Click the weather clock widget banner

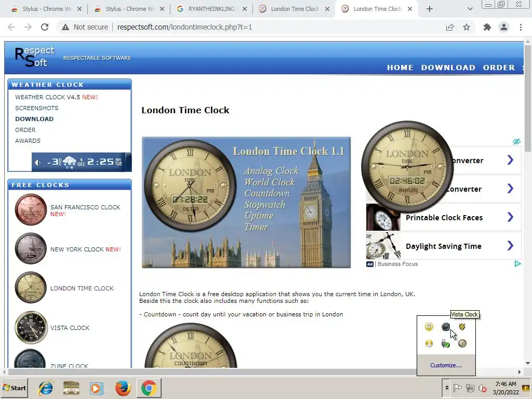coord(81,162)
